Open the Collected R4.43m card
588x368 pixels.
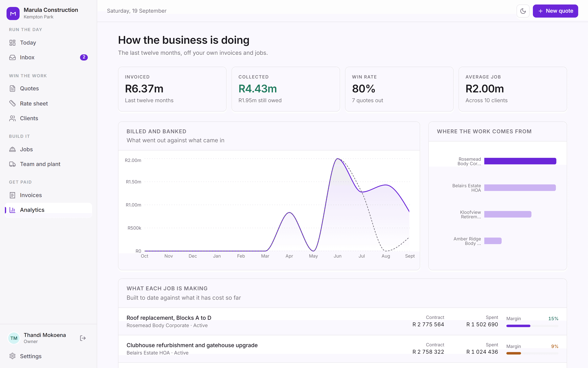(285, 89)
